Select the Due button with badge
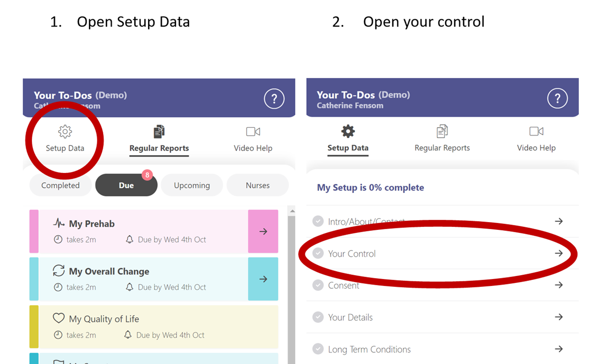This screenshot has width=590, height=364. [126, 185]
